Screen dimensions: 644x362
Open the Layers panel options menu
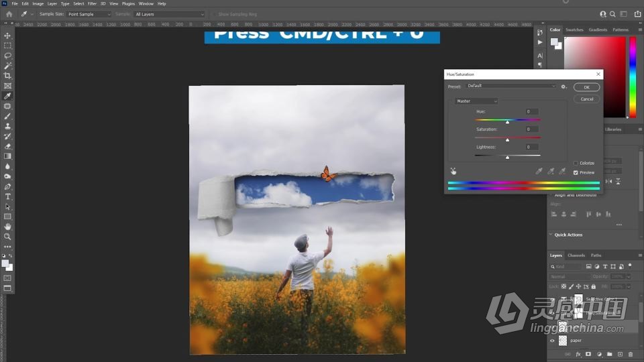coord(640,255)
